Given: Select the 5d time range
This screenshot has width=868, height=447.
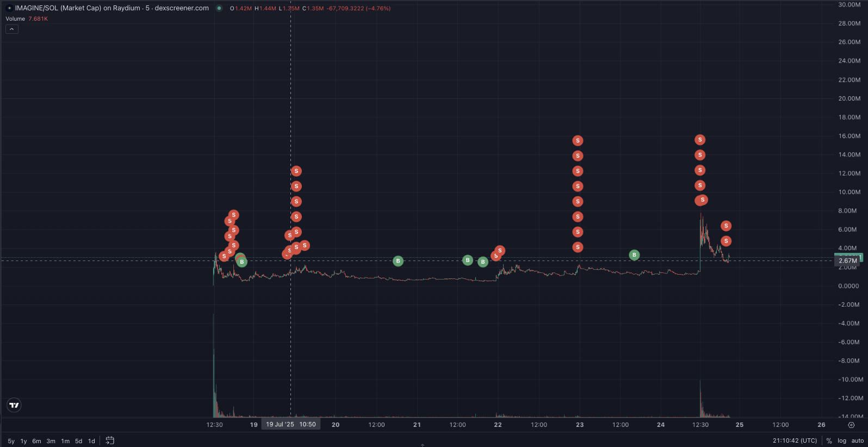Looking at the screenshot, I should point(79,441).
